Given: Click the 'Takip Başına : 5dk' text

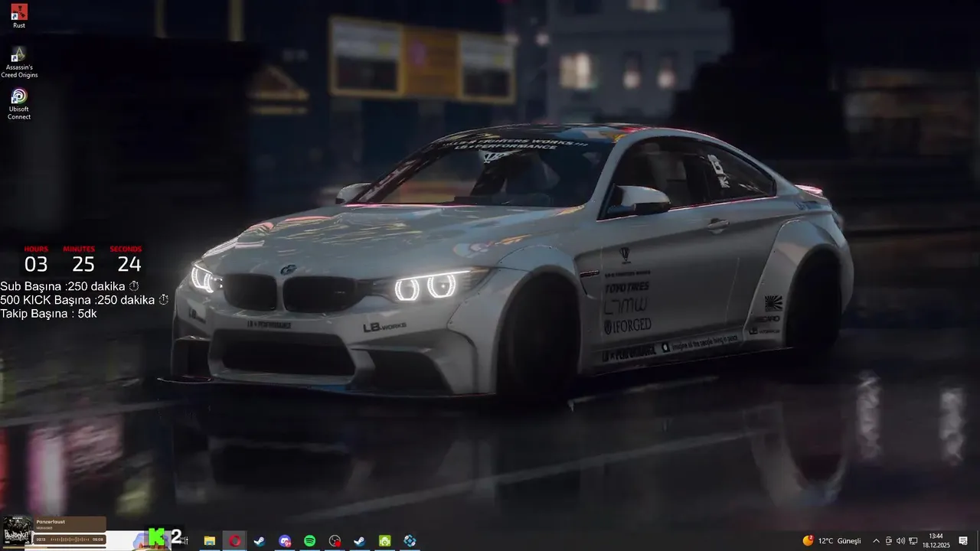Looking at the screenshot, I should pyautogui.click(x=48, y=314).
